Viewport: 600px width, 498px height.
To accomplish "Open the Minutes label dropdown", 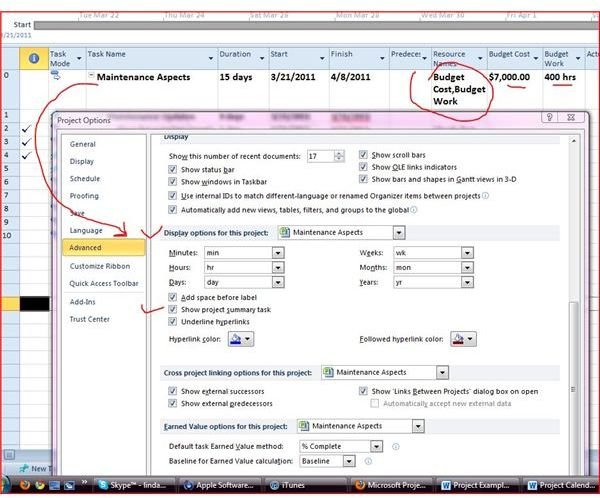I will coord(278,253).
